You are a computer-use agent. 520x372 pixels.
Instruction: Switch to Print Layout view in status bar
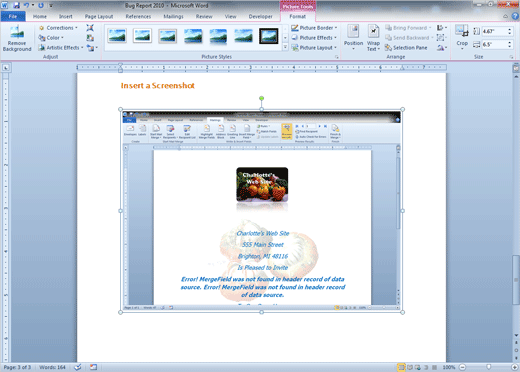[x=402, y=367]
